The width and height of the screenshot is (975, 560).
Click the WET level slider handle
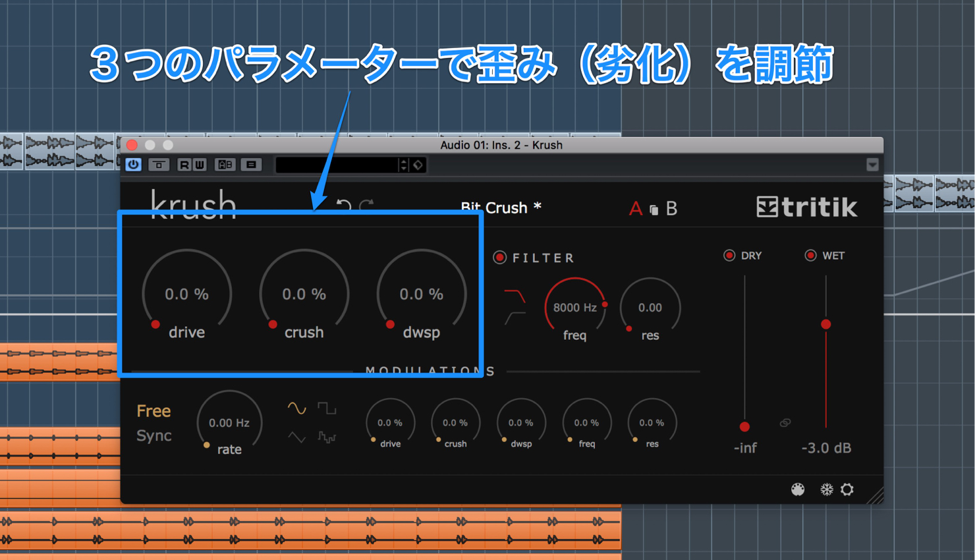(x=825, y=324)
